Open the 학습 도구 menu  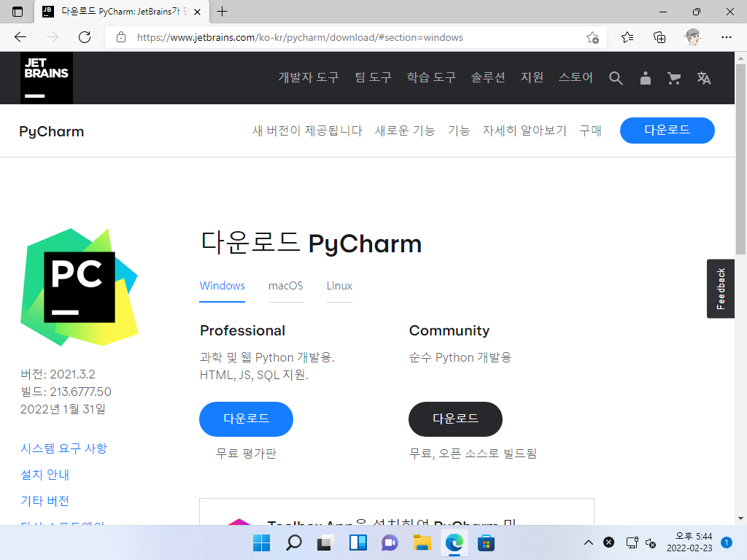pyautogui.click(x=431, y=77)
